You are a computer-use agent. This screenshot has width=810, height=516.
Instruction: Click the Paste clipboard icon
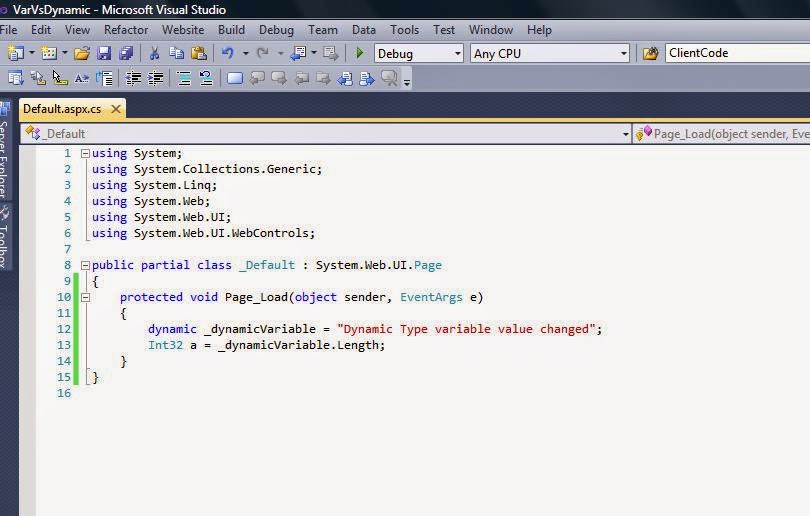(199, 53)
